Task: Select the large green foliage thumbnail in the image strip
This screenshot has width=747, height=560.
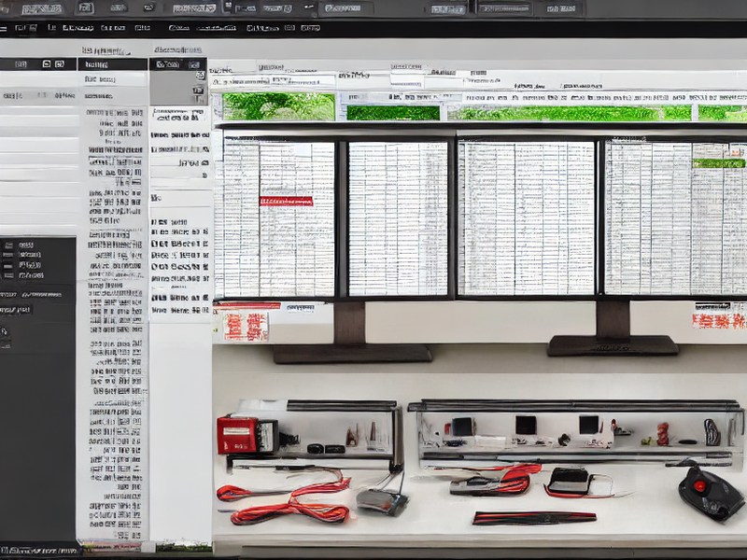Action: [x=278, y=106]
